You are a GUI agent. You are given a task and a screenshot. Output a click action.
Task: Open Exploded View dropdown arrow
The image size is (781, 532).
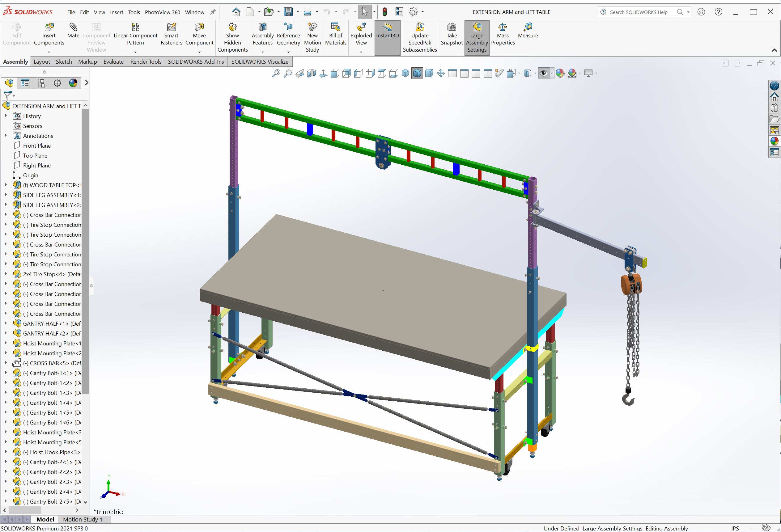[361, 52]
